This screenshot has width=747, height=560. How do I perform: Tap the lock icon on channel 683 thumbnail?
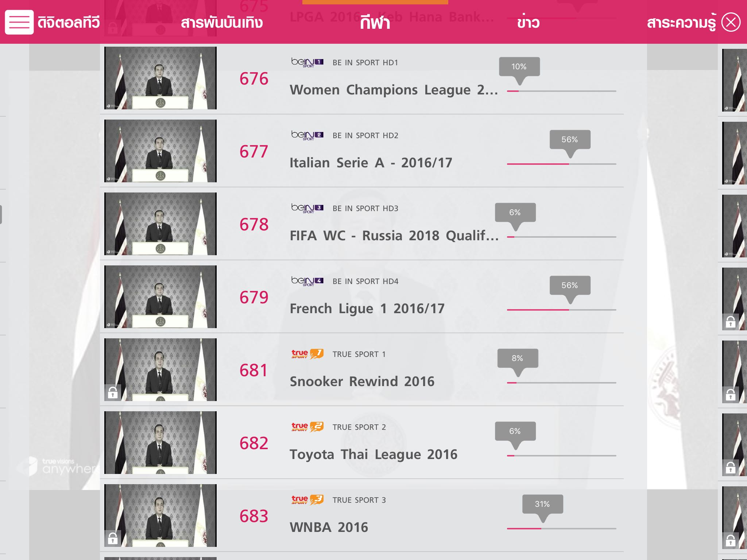(x=113, y=538)
